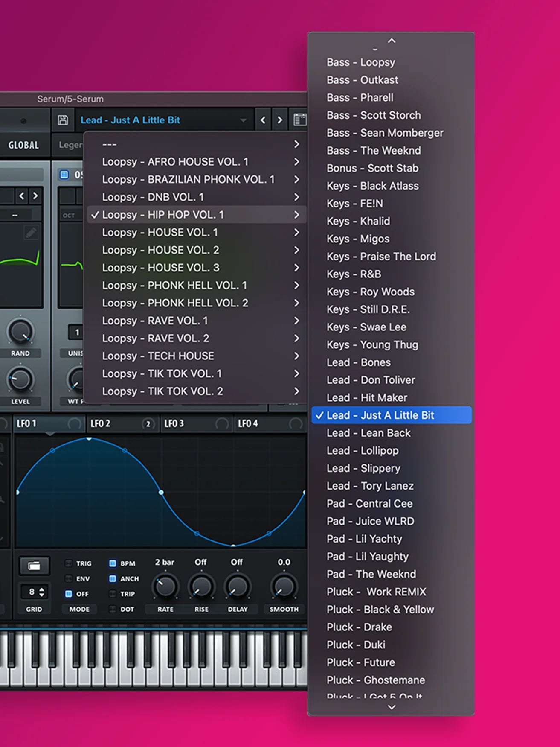Select Loopsy - HOUSE VOL. 3 folder

pos(197,268)
